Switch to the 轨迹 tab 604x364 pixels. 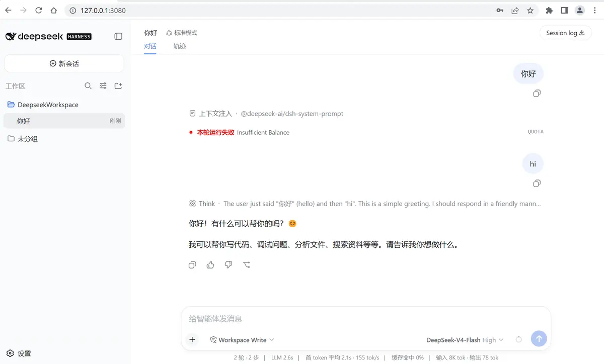pos(180,46)
